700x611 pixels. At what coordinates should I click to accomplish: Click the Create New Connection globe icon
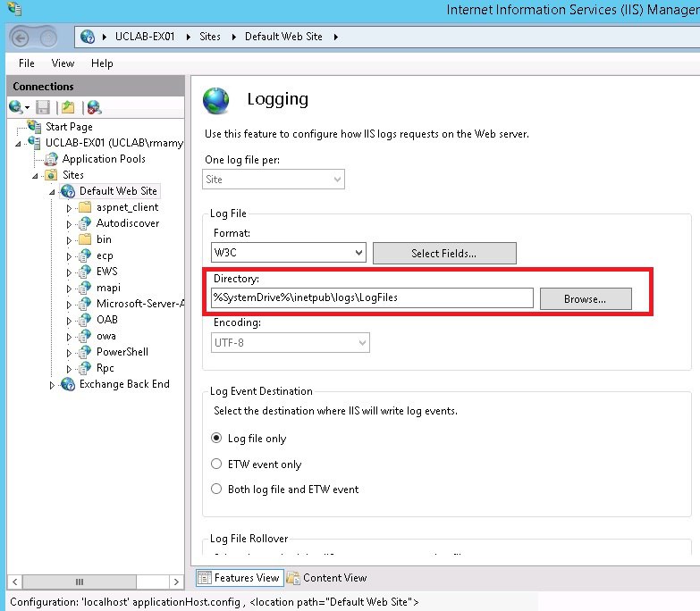[x=15, y=107]
